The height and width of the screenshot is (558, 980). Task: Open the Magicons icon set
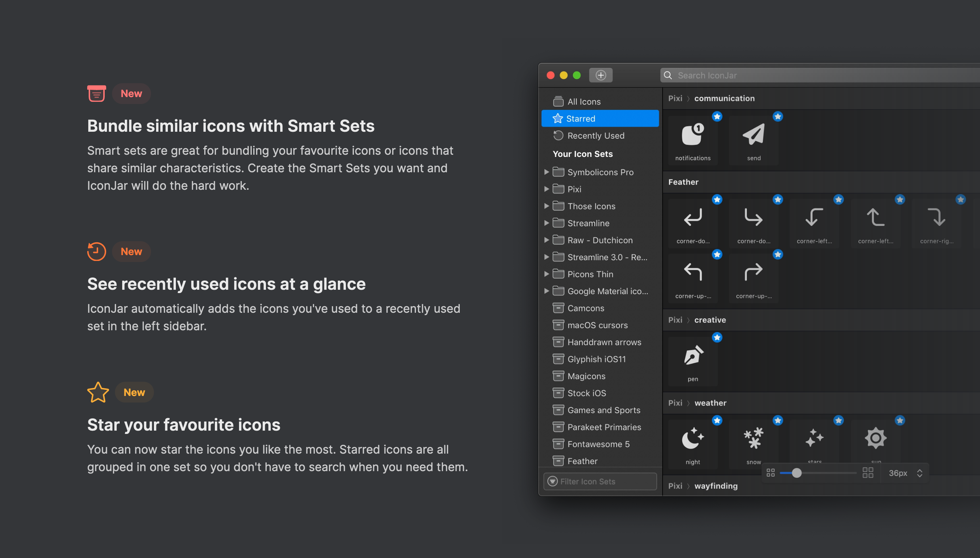pyautogui.click(x=600, y=376)
